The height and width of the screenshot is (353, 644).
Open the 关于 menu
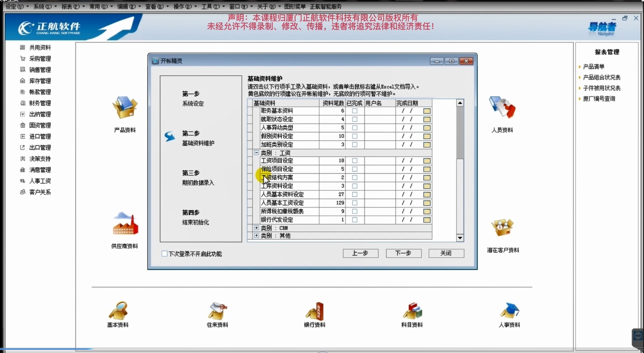[269, 7]
